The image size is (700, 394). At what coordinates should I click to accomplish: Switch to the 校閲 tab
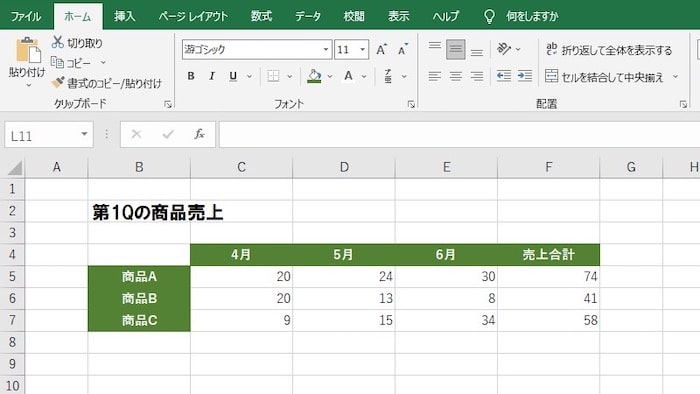[354, 17]
